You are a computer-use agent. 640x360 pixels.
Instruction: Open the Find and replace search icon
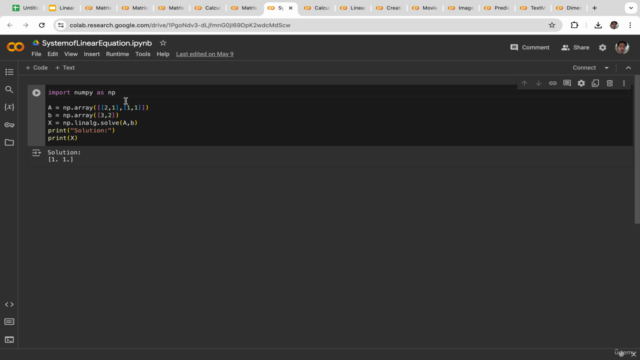pos(9,89)
